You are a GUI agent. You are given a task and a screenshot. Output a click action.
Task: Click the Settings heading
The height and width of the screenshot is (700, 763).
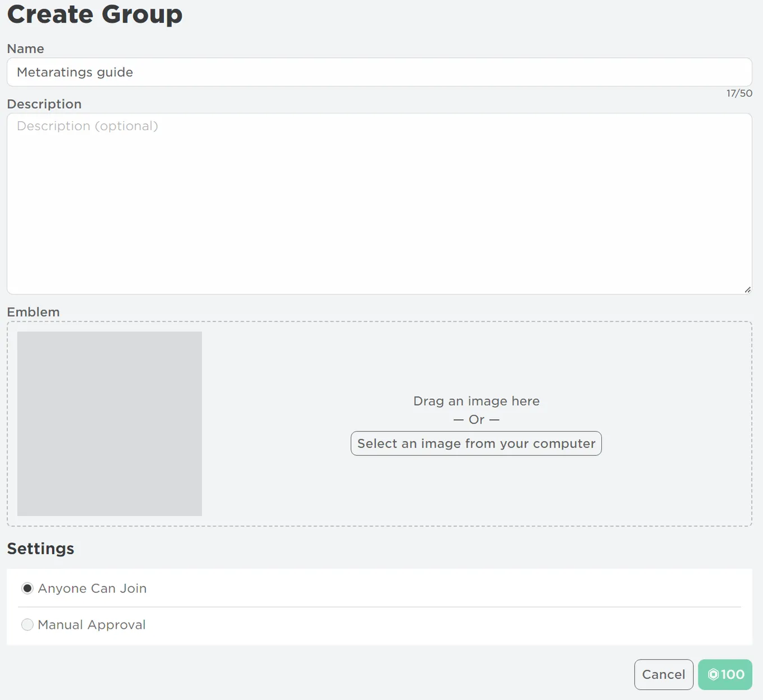pyautogui.click(x=40, y=549)
